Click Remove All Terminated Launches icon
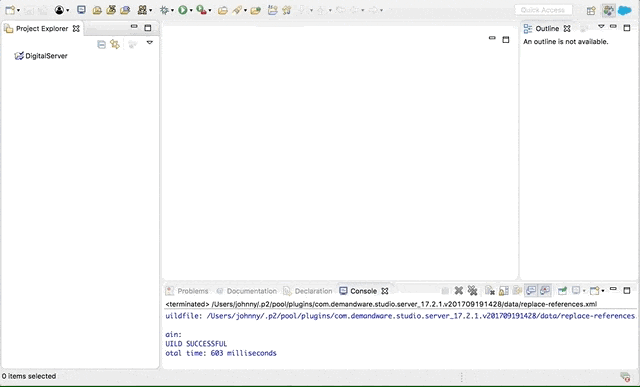The image size is (640, 387). (x=472, y=291)
